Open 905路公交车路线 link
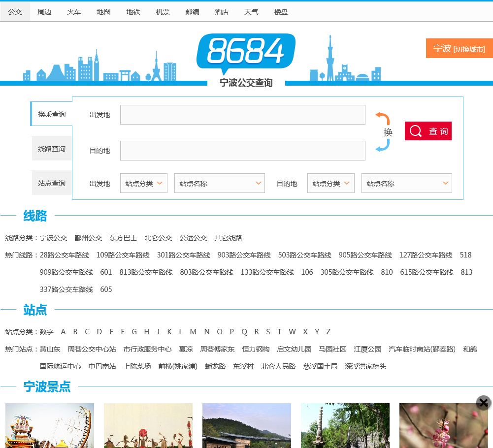The image size is (493, 448). pyautogui.click(x=365, y=255)
